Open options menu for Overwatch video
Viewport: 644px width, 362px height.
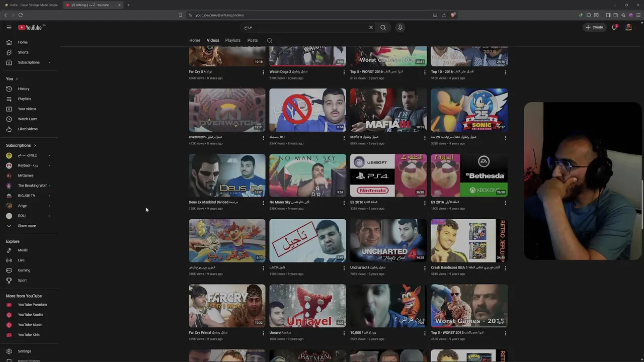263,137
